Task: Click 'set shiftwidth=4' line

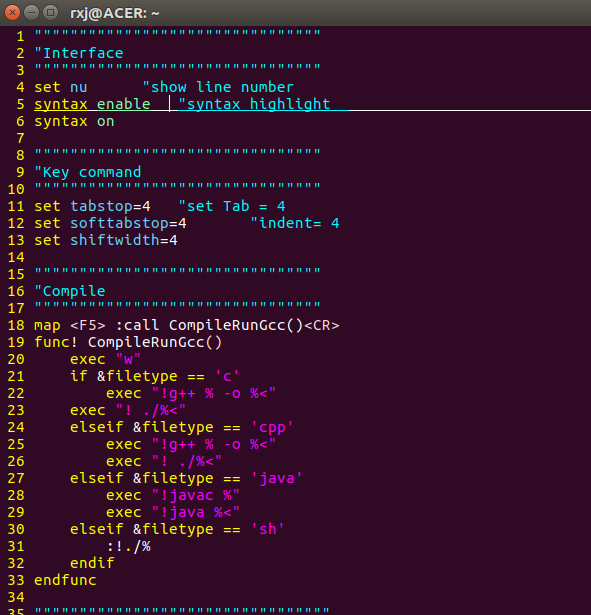Action: tap(106, 240)
